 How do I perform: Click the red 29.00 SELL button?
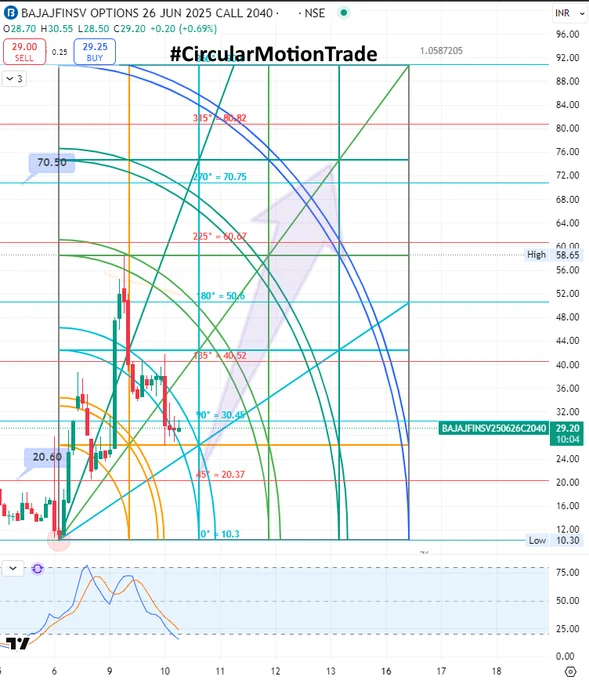(x=24, y=52)
